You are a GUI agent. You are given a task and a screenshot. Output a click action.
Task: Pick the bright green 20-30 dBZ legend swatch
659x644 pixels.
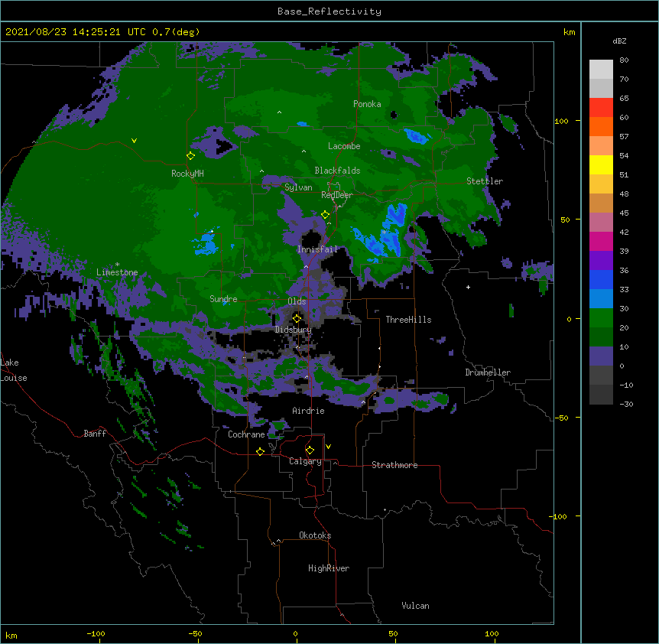point(601,318)
